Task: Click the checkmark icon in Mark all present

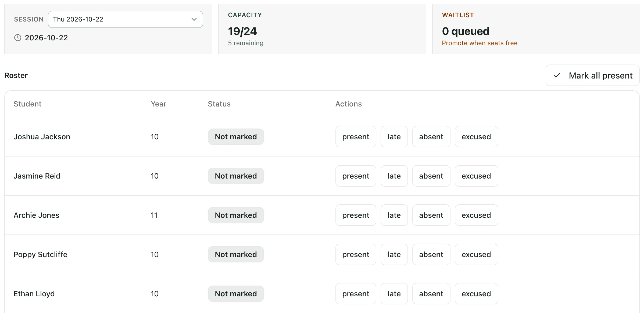Action: (x=557, y=75)
